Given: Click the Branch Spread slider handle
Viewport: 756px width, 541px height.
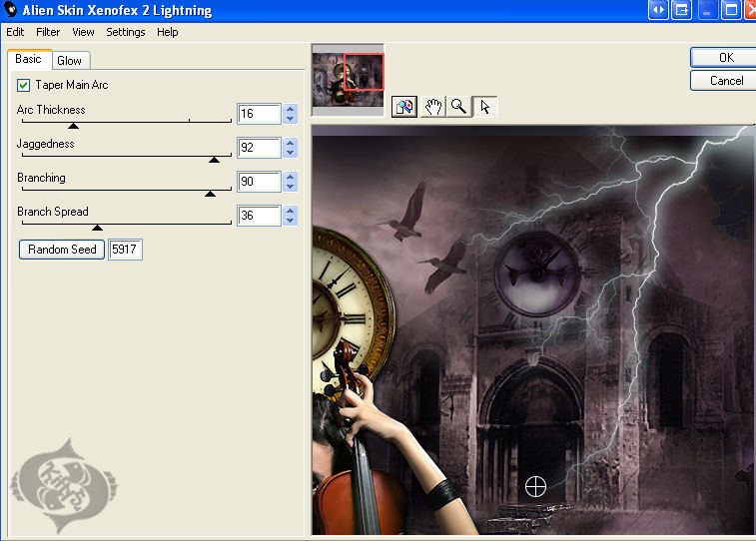Looking at the screenshot, I should [x=98, y=227].
